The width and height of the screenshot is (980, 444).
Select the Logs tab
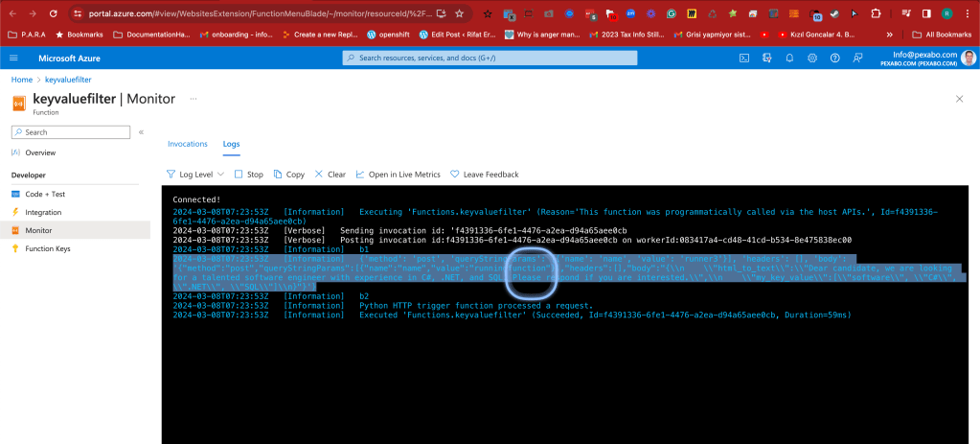click(231, 144)
